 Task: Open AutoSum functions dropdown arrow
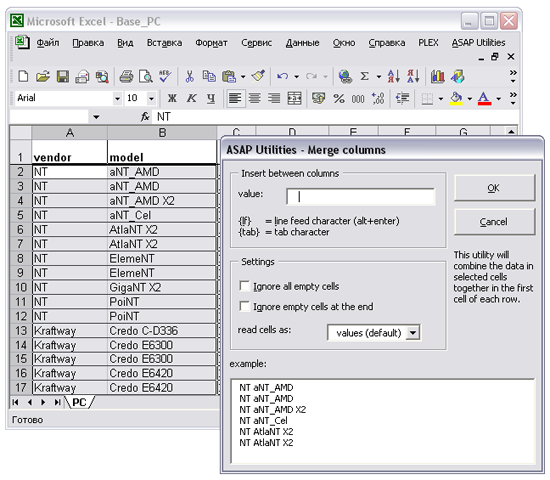coord(379,76)
